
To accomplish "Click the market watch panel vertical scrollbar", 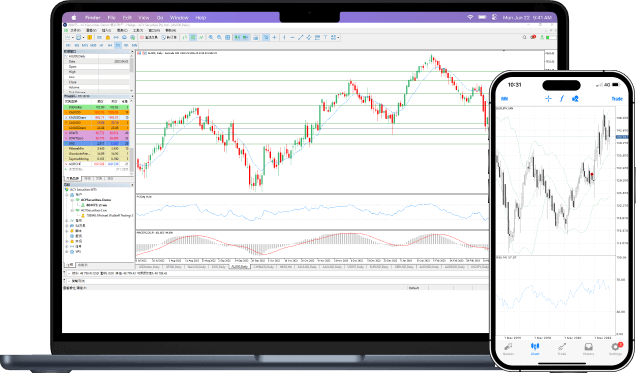I will [131, 136].
